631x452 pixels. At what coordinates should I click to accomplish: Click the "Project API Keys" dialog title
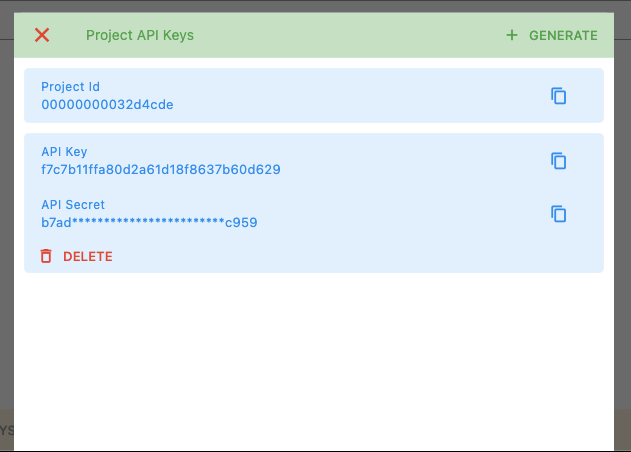click(x=140, y=35)
